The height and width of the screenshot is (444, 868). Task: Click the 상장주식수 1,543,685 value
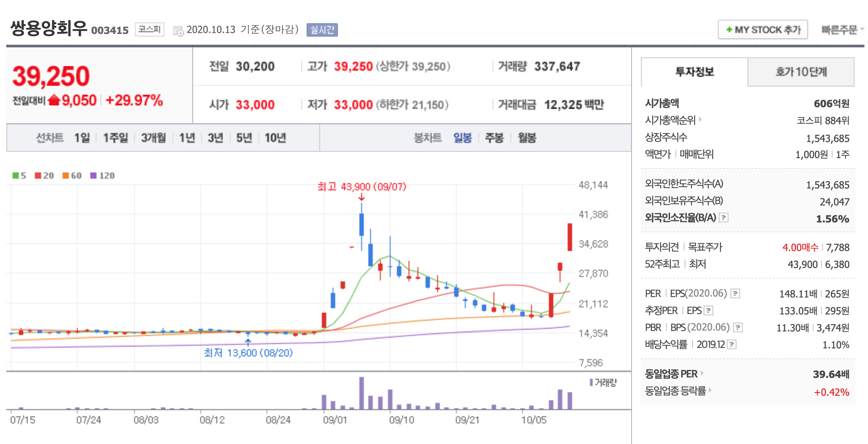coord(828,138)
